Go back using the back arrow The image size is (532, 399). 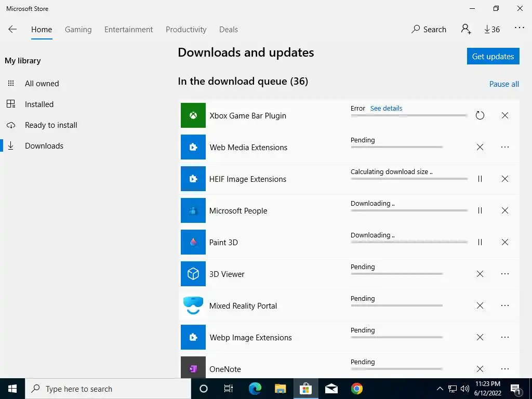(x=12, y=29)
